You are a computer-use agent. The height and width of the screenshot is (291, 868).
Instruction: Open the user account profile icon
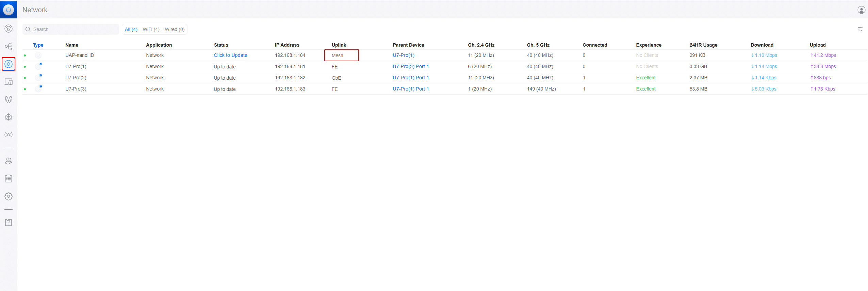tap(861, 10)
